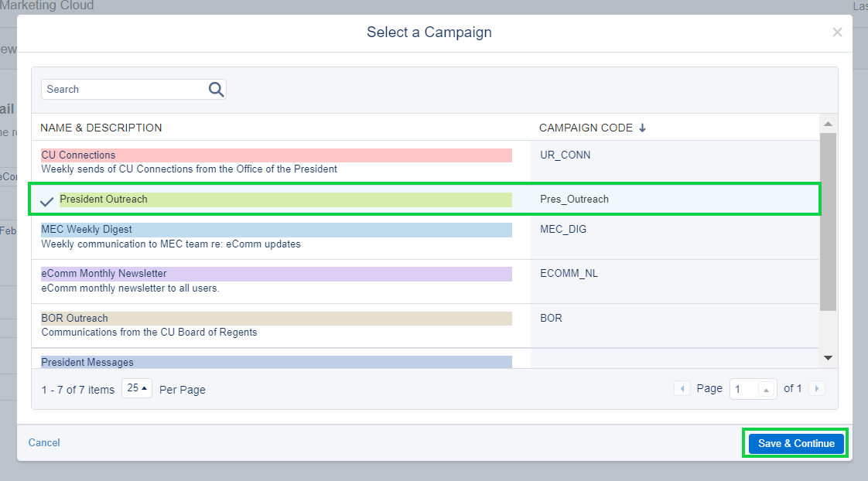Click the CU Connections description text

click(x=189, y=169)
